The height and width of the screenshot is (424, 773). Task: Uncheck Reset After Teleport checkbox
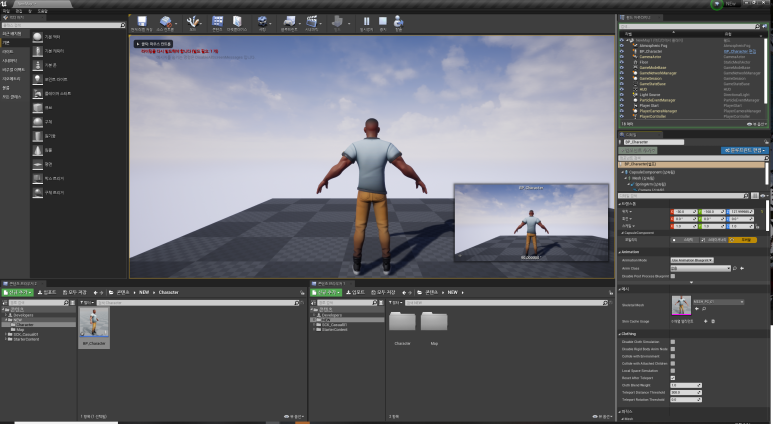673,378
